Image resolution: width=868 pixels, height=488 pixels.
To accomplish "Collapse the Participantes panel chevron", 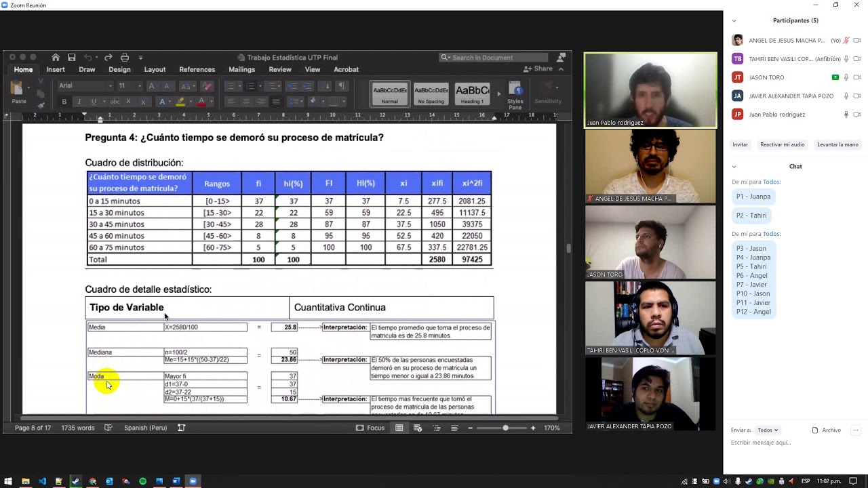I will [734, 21].
